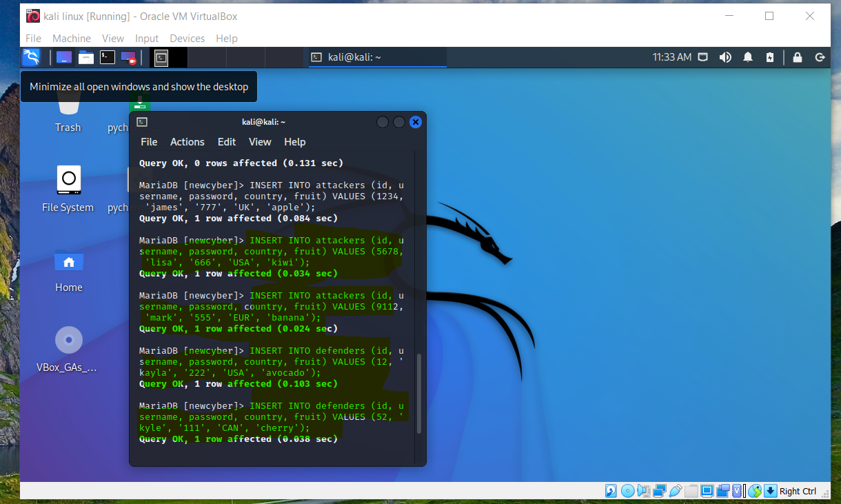Click the terminal vertical scrollbar thumb
The image size is (841, 504).
click(x=418, y=393)
